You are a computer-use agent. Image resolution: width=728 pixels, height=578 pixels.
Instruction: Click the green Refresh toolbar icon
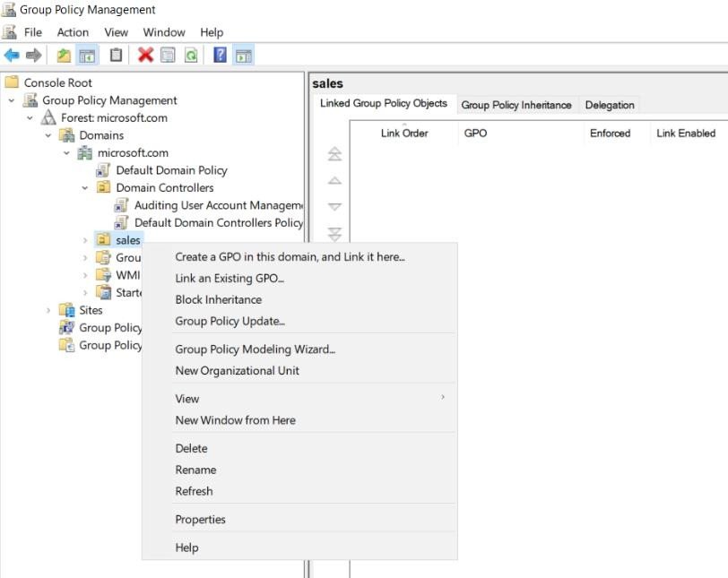191,56
